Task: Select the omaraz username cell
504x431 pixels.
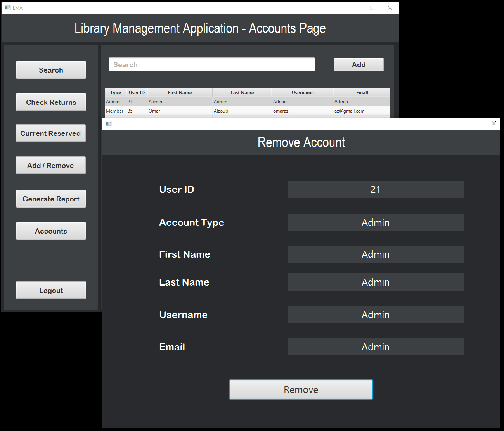Action: click(x=303, y=111)
